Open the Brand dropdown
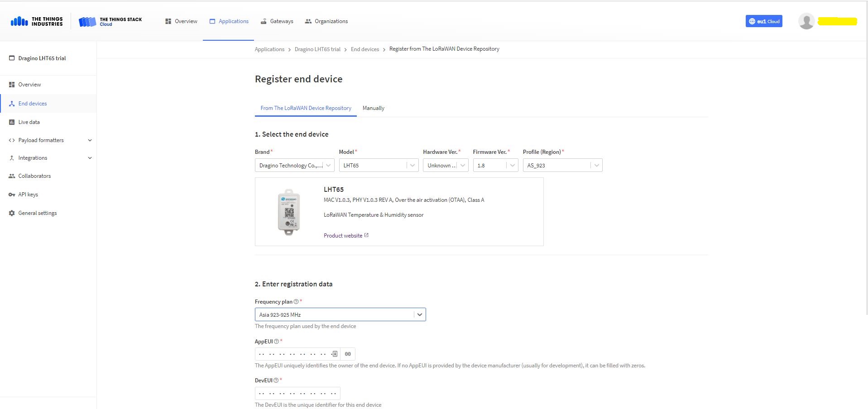This screenshot has width=868, height=409. 294,166
